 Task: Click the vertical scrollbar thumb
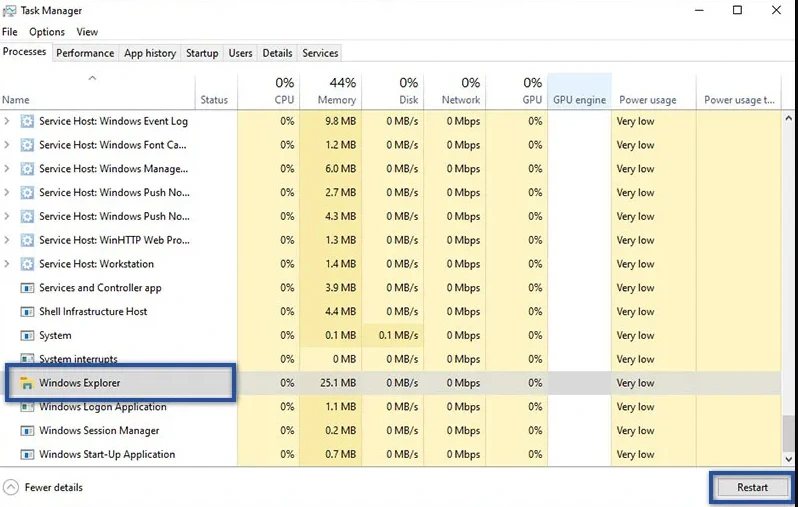(x=789, y=433)
